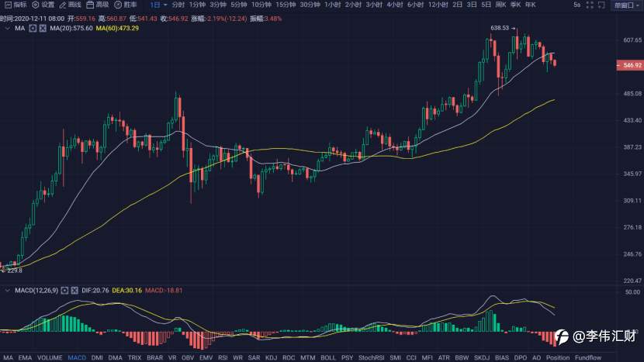Remove MACD panel with X icon
Image resolution: width=644 pixels, height=362 pixels.
click(x=74, y=290)
